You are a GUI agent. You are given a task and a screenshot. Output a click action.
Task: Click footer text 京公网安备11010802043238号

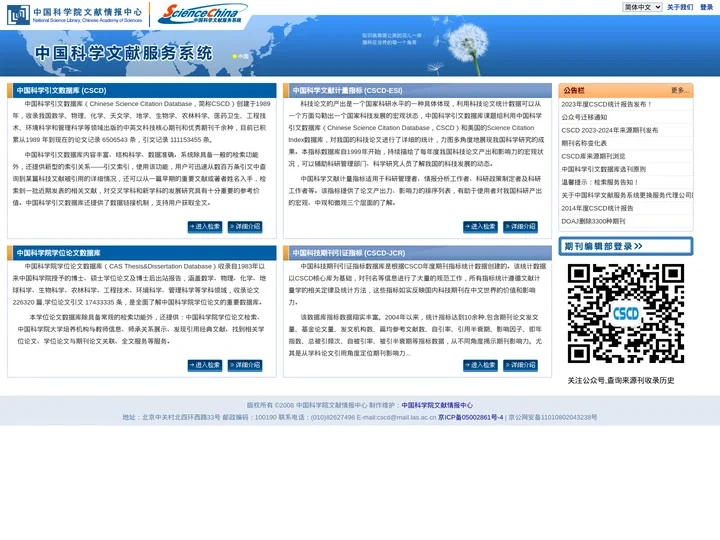(x=553, y=417)
